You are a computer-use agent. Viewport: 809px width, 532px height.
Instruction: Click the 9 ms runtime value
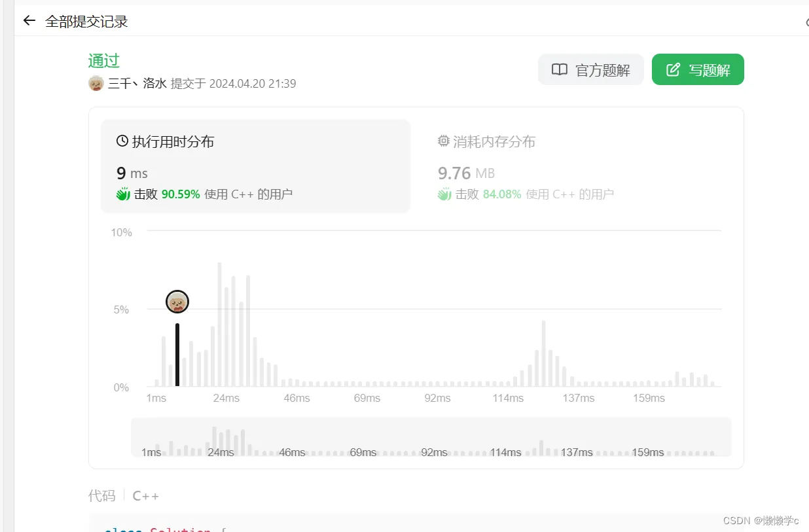pyautogui.click(x=132, y=173)
